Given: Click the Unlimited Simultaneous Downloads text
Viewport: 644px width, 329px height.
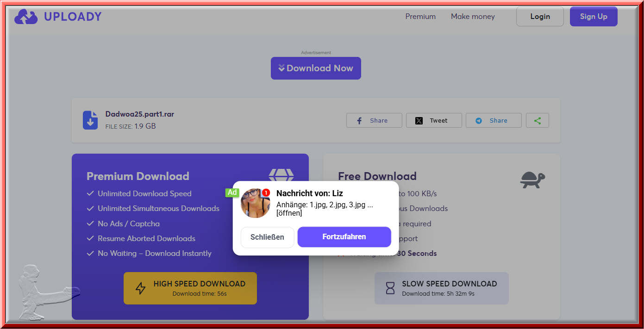Looking at the screenshot, I should (158, 208).
